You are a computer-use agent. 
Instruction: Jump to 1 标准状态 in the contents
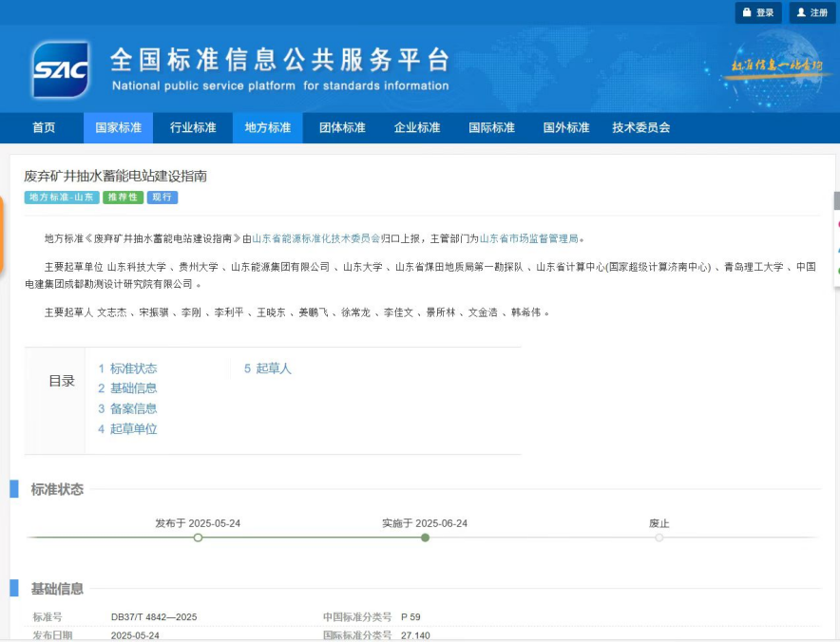127,368
